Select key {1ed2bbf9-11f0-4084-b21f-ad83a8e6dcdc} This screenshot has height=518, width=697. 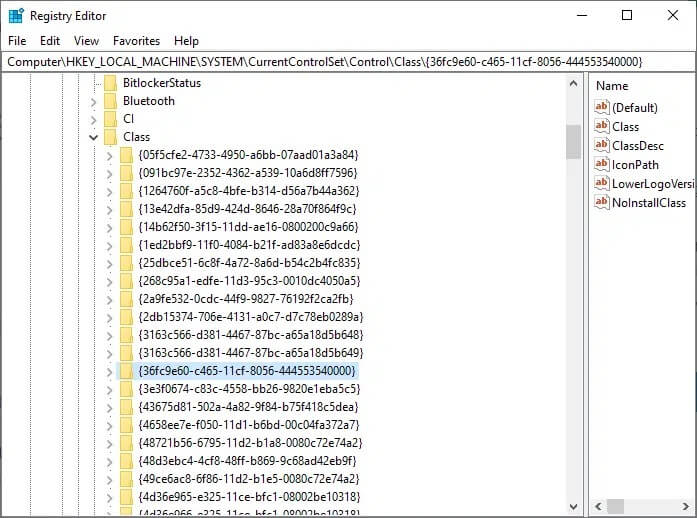[249, 245]
